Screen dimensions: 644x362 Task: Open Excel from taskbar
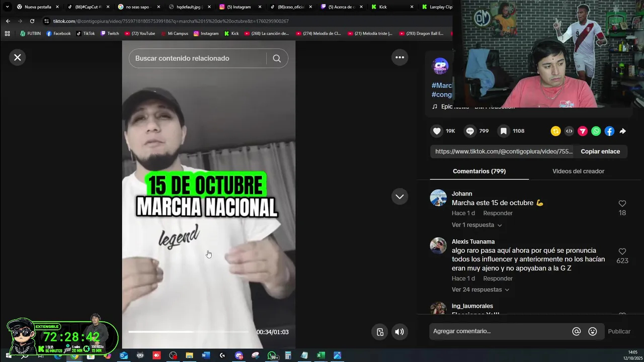[320, 355]
